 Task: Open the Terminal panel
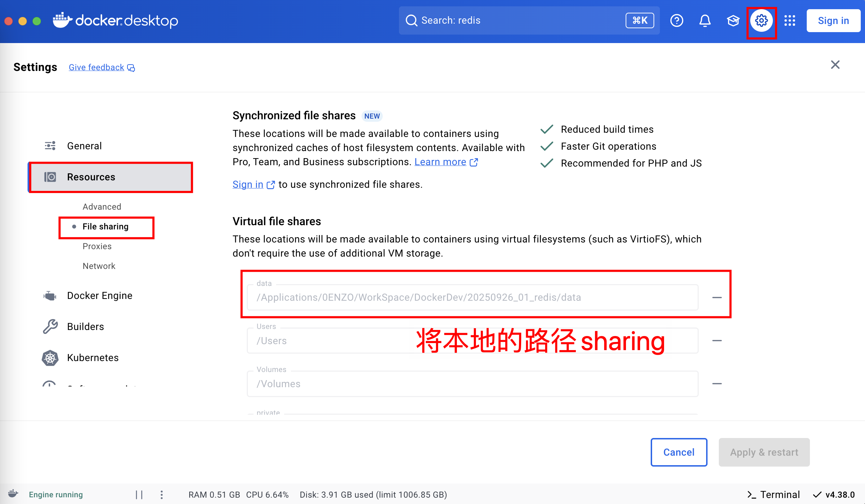773,494
